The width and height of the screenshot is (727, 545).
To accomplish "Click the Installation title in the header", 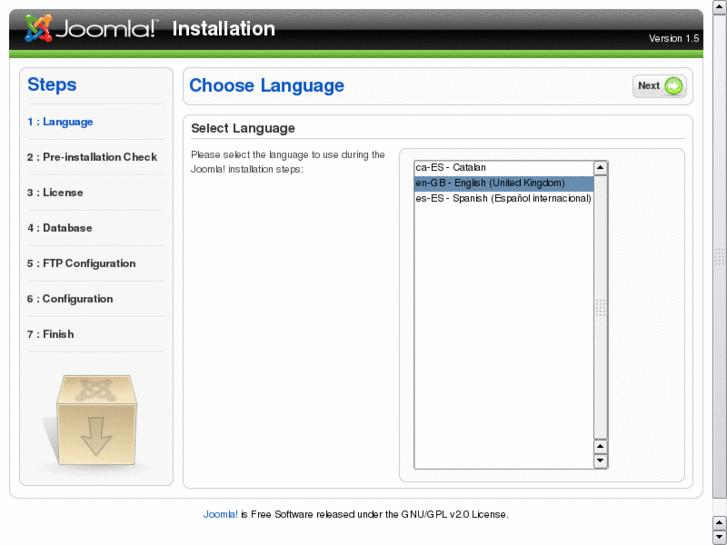I will [223, 29].
